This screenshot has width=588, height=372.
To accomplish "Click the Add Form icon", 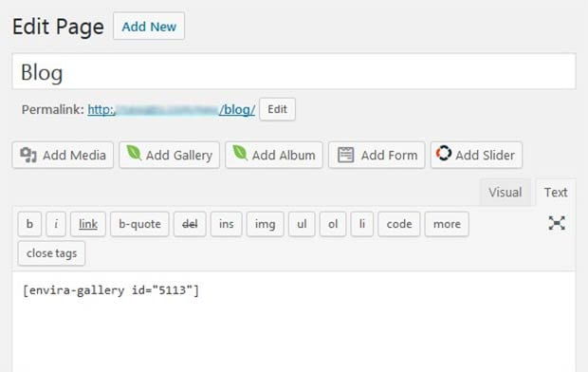I will [345, 155].
